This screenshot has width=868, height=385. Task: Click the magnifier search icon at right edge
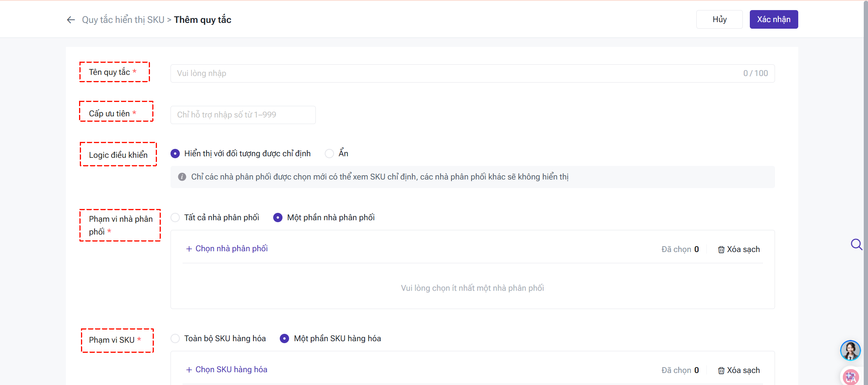pos(856,244)
